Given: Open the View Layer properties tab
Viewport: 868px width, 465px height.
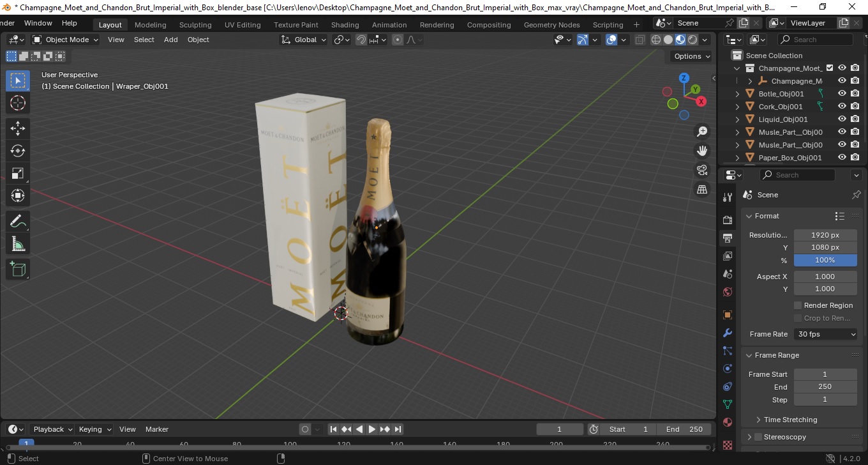Looking at the screenshot, I should point(728,256).
